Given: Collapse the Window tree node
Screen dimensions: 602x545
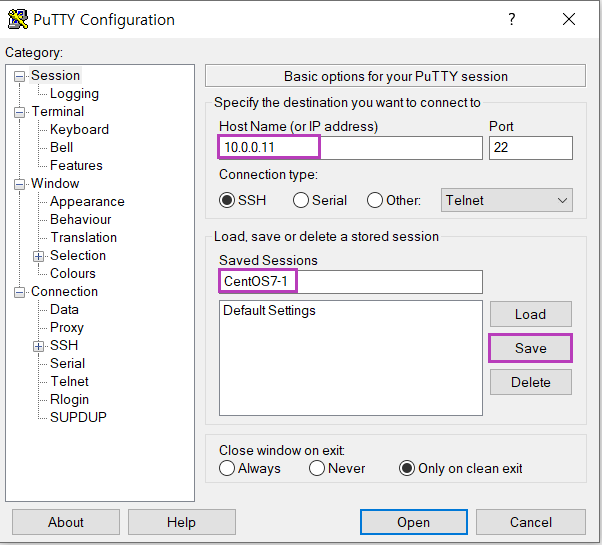Looking at the screenshot, I should (x=19, y=184).
